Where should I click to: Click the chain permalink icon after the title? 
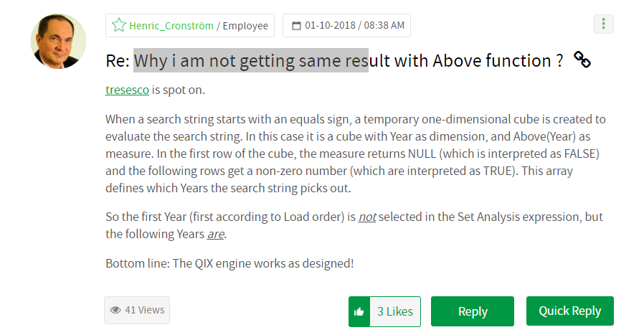click(582, 60)
